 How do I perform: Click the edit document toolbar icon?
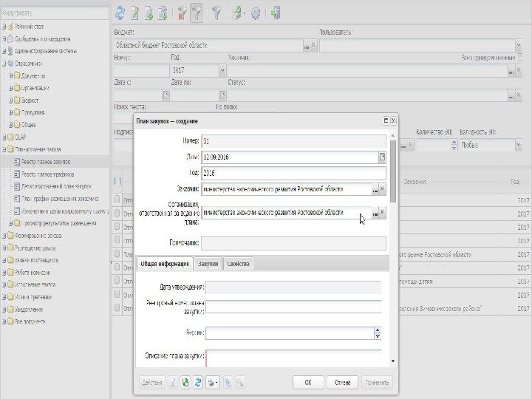134,13
